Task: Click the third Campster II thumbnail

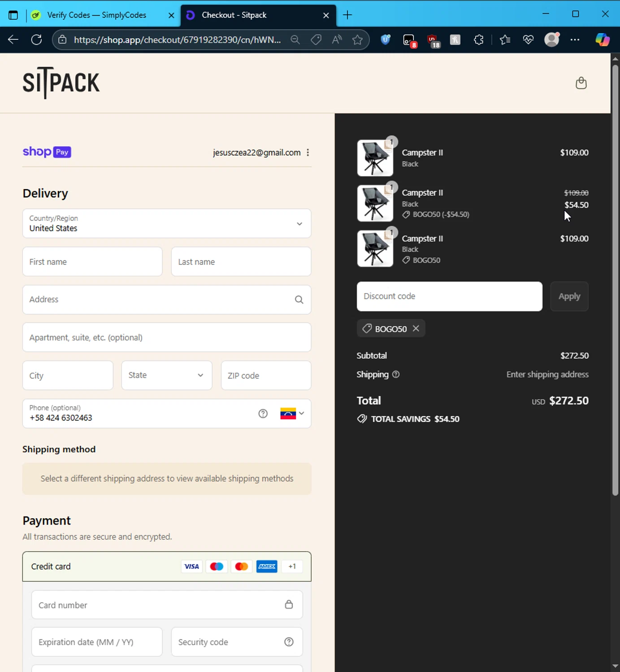Action: point(375,249)
